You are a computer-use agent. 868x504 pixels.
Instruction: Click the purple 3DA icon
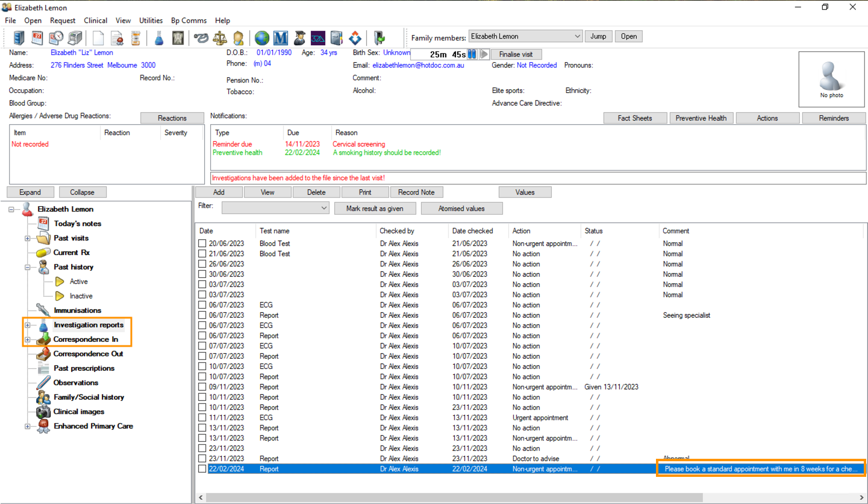pyautogui.click(x=318, y=38)
